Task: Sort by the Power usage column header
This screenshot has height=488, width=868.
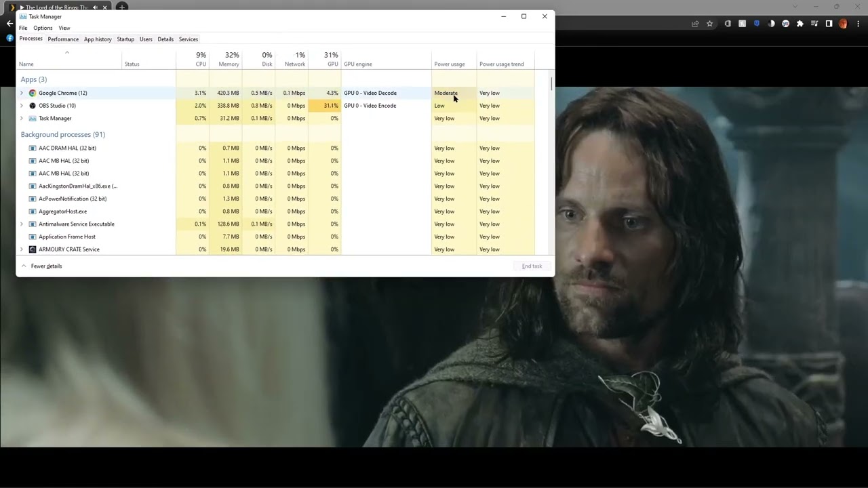Action: coord(454,59)
